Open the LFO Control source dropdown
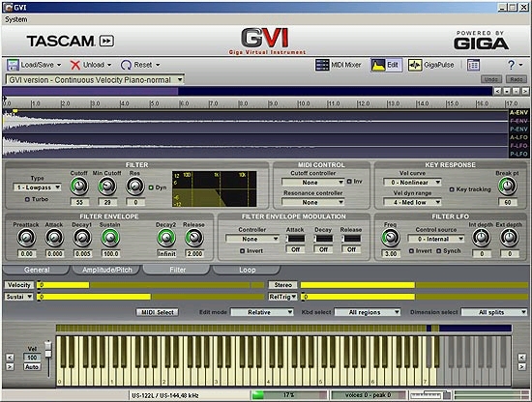Image resolution: width=532 pixels, height=402 pixels. pos(436,239)
